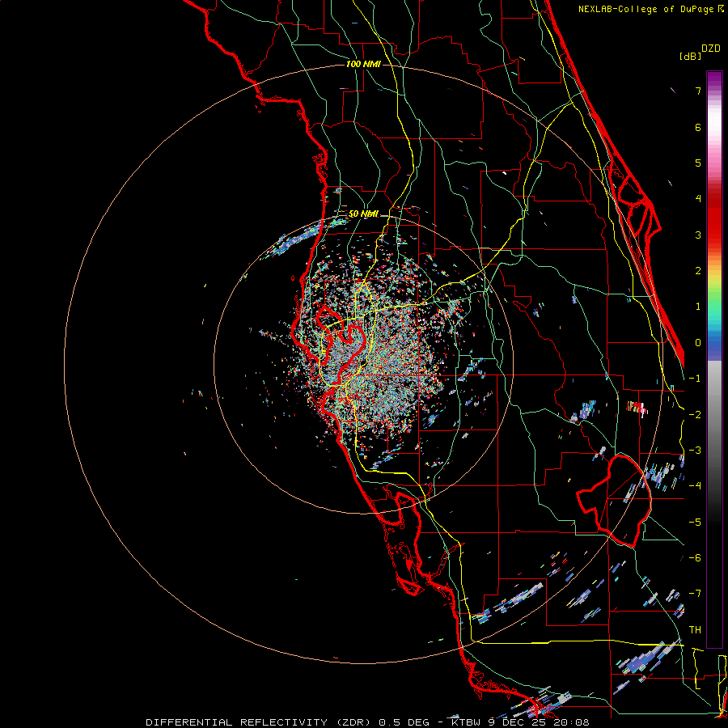Click the "2" value on the color scale
728x728 pixels.
tap(698, 271)
